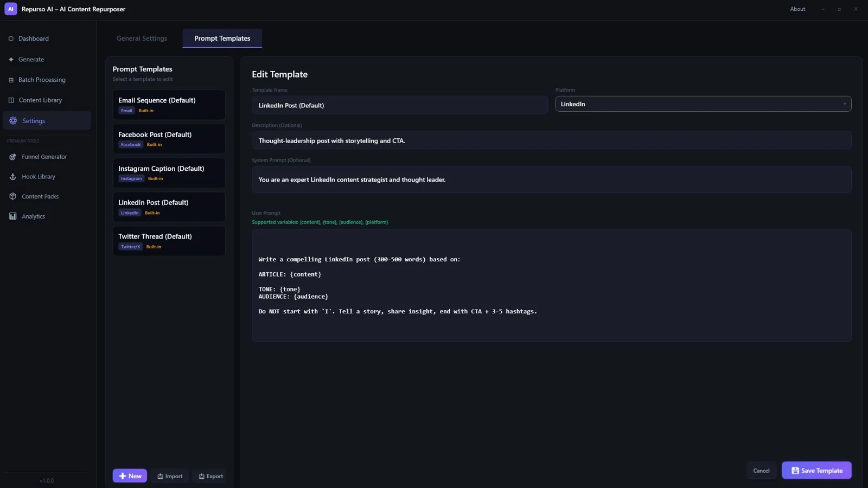868x488 pixels.
Task: Select the Email Sequence (Default) template
Action: 169,105
